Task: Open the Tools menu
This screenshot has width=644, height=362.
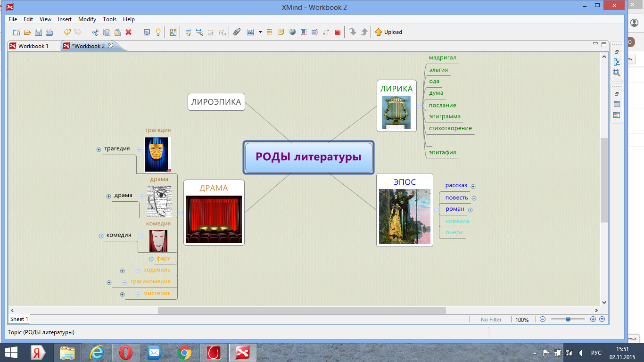Action: click(109, 19)
